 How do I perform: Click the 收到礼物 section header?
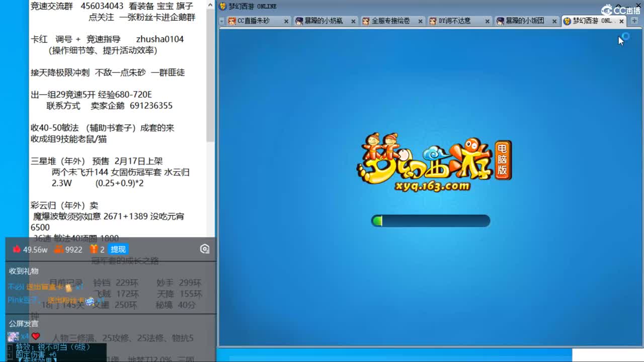pos(24,271)
